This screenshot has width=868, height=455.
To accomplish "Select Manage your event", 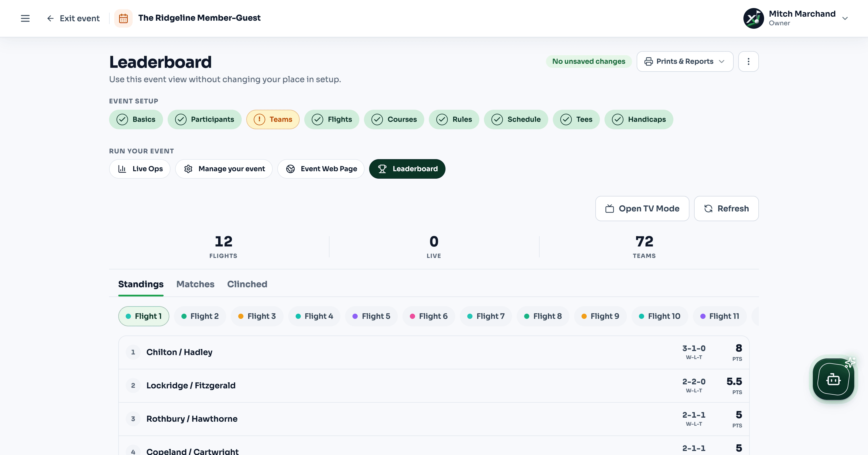I will pos(224,169).
